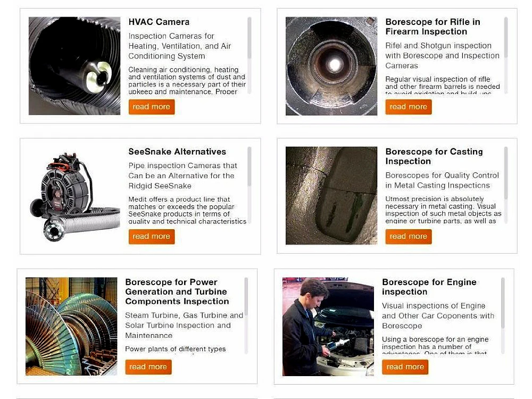The width and height of the screenshot is (532, 399).
Task: Open the rifle barrel bore thumbnail image
Action: click(331, 66)
